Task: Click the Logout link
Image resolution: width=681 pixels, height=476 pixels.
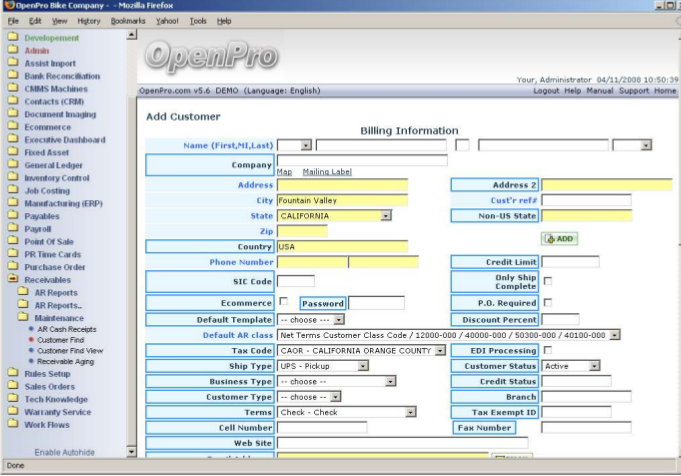Action: (546, 91)
